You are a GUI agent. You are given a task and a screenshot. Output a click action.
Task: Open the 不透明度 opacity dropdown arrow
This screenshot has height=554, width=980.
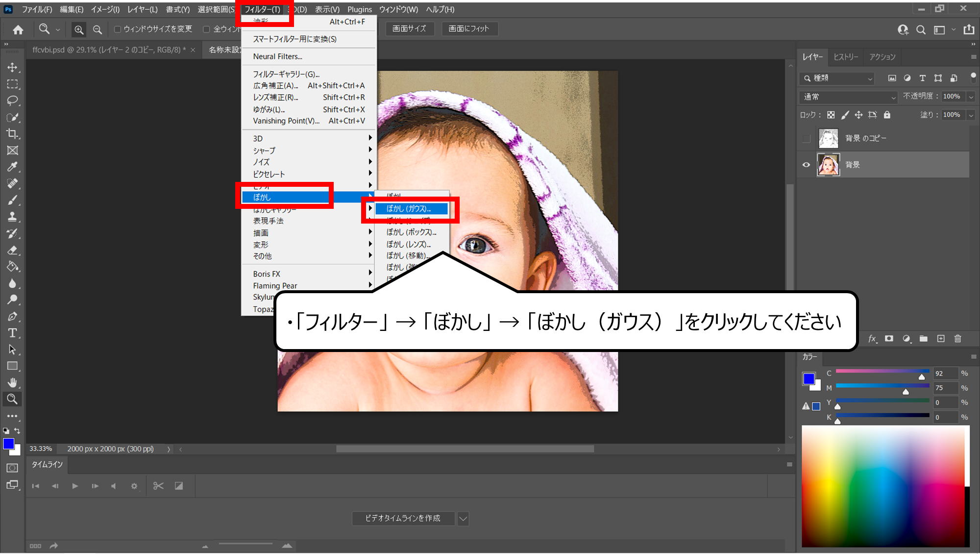coord(971,97)
